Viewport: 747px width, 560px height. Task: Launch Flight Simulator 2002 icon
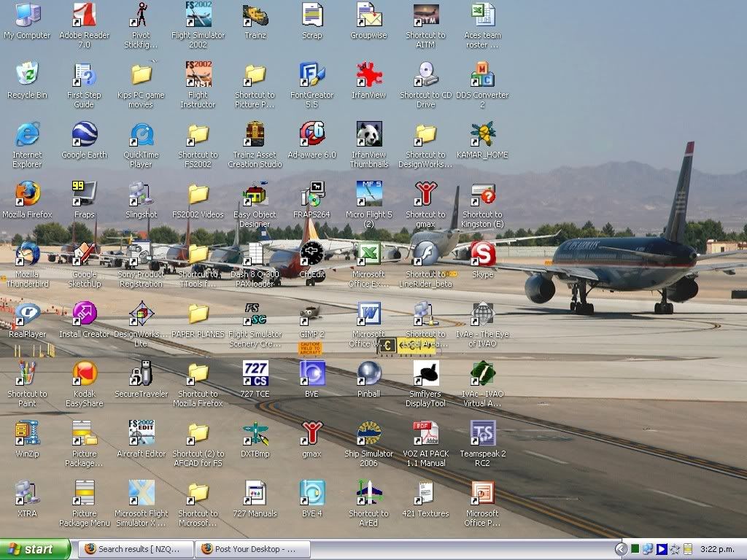coord(198,15)
